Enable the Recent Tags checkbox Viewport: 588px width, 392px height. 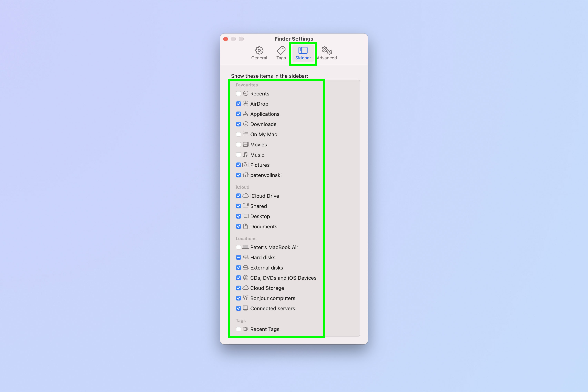239,329
